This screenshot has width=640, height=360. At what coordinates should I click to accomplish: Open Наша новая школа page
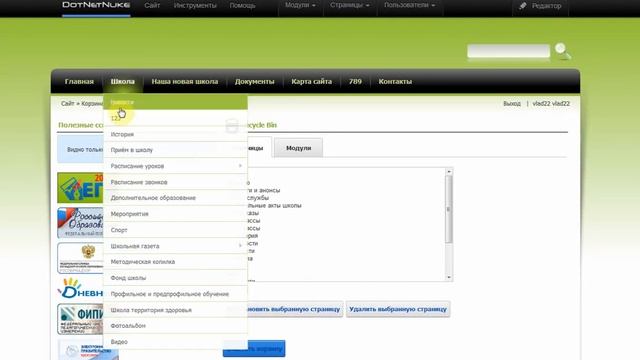pos(184,81)
